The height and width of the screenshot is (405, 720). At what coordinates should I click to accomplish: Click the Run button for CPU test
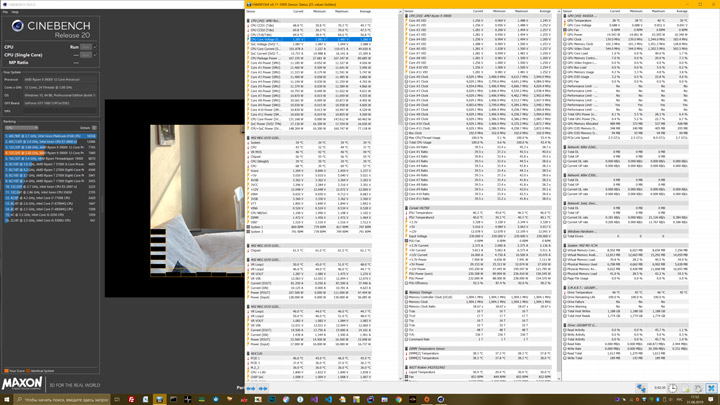click(86, 47)
